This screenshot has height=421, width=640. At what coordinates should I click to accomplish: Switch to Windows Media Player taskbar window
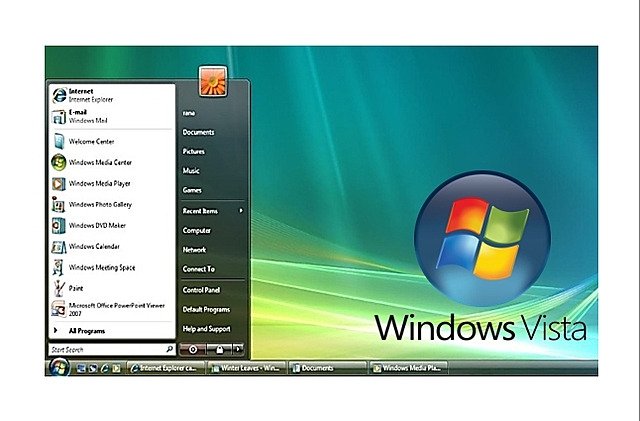[x=408, y=368]
